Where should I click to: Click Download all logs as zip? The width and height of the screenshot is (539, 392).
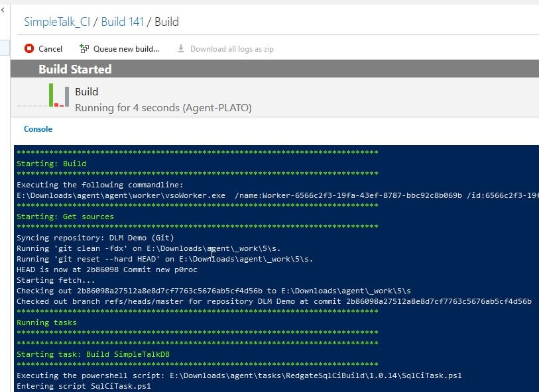(231, 49)
